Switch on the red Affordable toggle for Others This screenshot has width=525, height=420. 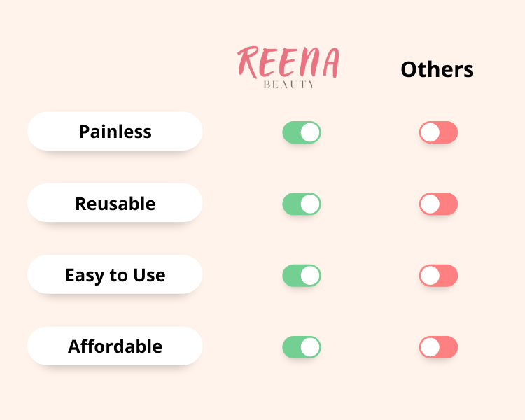[438, 346]
